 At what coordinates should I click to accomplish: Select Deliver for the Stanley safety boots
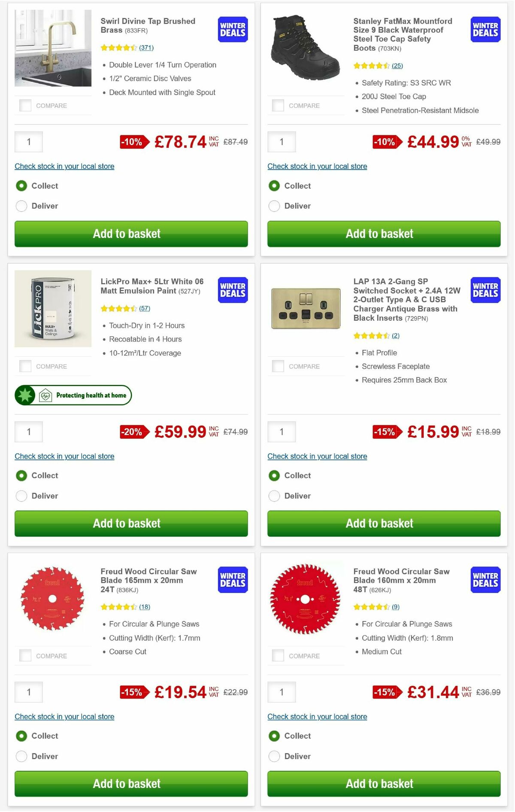[274, 206]
